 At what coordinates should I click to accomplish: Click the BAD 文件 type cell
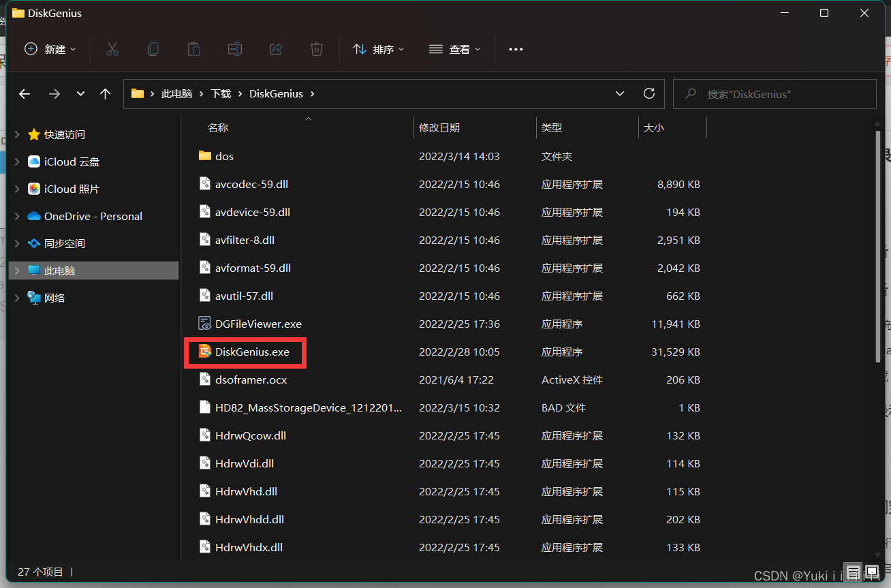[563, 407]
